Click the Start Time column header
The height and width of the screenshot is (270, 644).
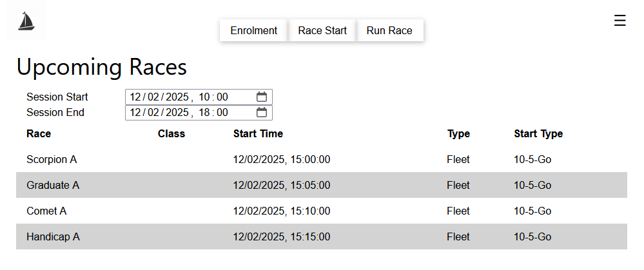(x=258, y=134)
